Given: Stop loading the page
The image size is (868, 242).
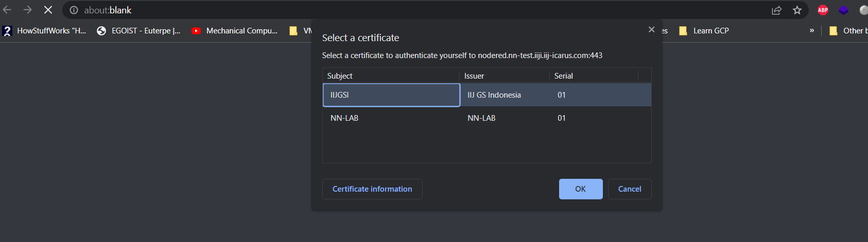Looking at the screenshot, I should (48, 10).
